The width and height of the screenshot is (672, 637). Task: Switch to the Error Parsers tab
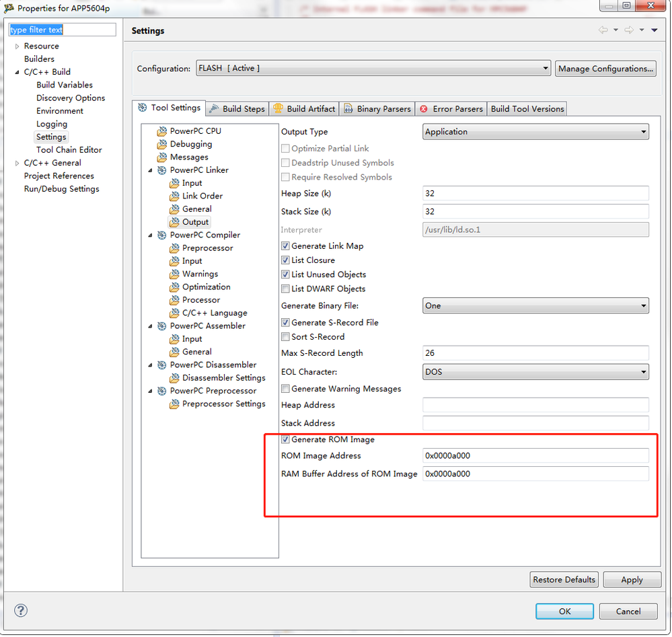point(451,109)
